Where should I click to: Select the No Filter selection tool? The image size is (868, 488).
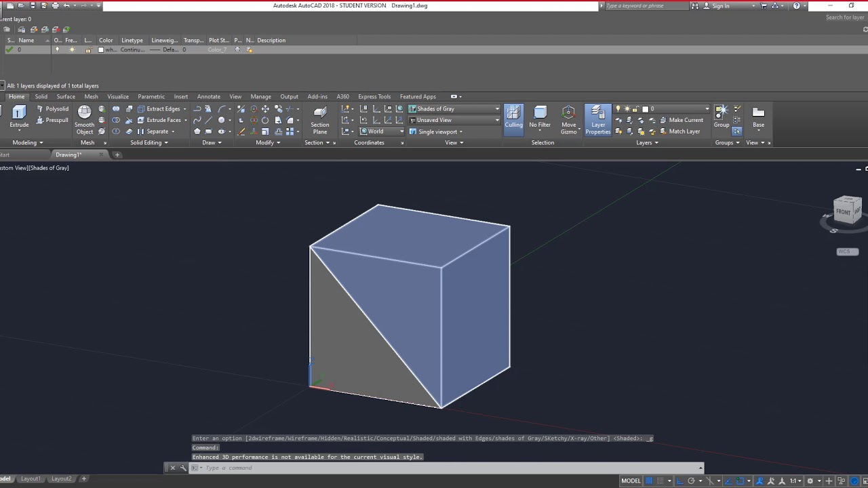pyautogui.click(x=540, y=117)
